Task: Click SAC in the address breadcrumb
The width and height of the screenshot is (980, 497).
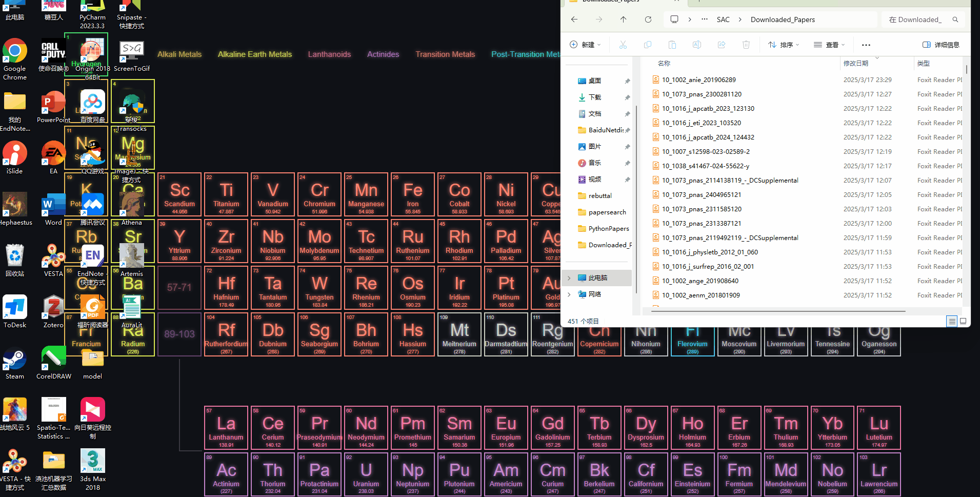Action: coord(723,19)
